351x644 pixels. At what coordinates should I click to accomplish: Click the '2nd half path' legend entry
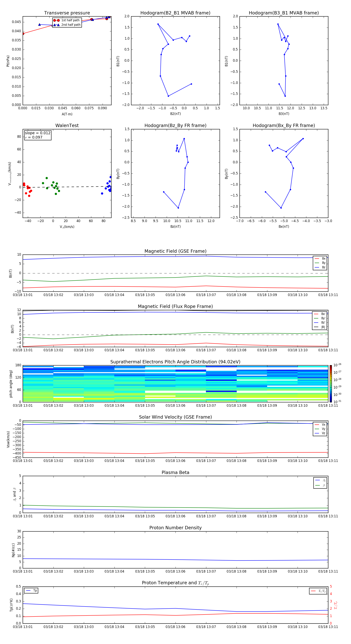67,25
